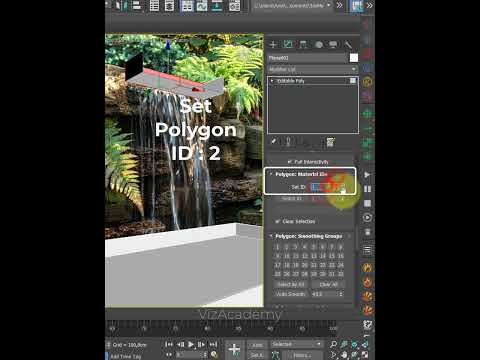Open the Key Filters button
The image size is (480, 360).
click(x=302, y=355)
